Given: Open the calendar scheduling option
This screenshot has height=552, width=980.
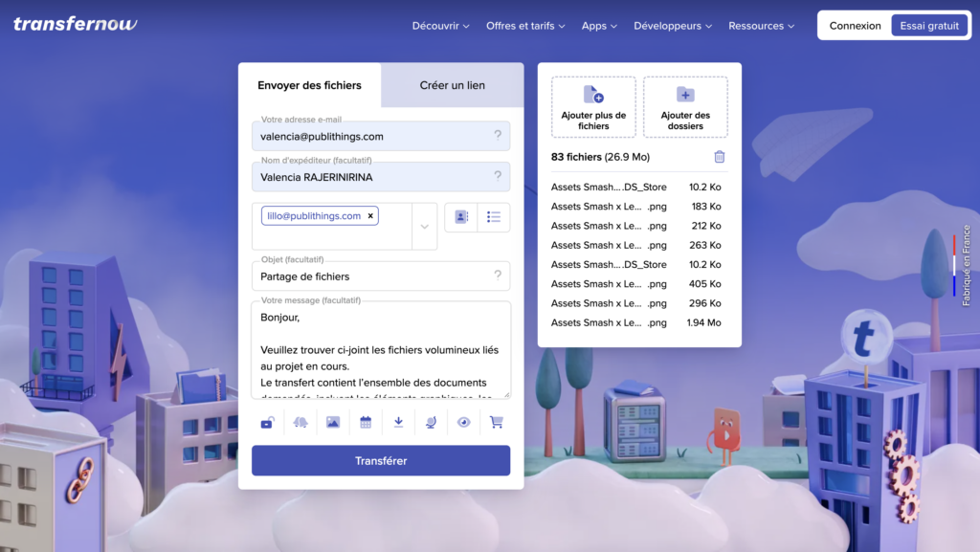Looking at the screenshot, I should [x=366, y=423].
